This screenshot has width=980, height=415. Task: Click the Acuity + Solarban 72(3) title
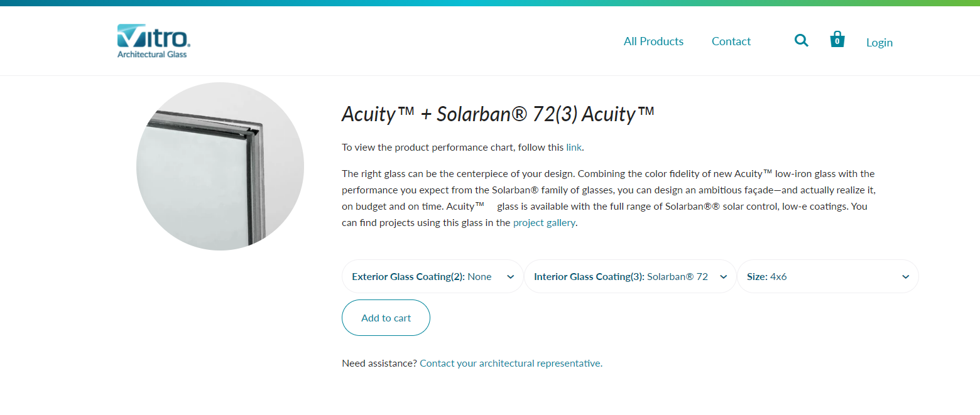498,114
